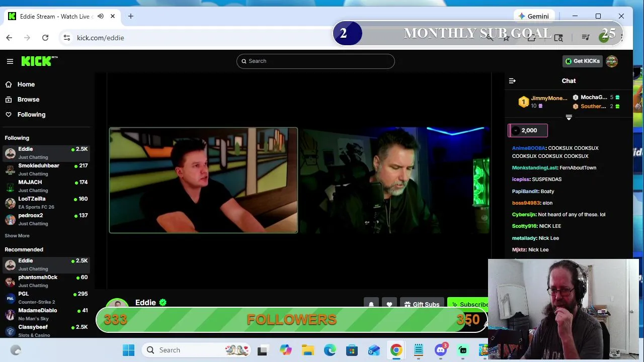The width and height of the screenshot is (644, 362).
Task: Click the stream video player
Action: coord(299,180)
